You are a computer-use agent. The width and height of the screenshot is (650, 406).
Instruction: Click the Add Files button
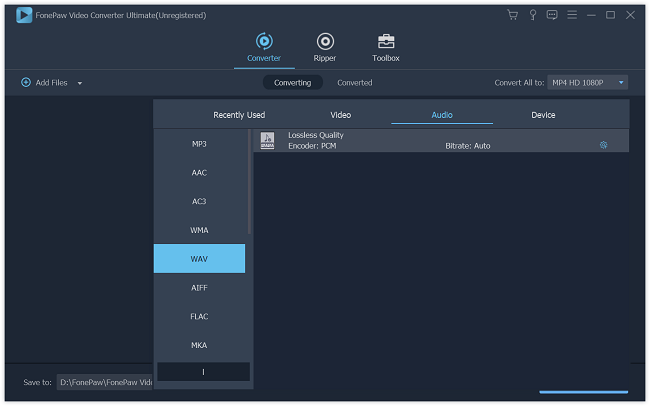[x=44, y=83]
